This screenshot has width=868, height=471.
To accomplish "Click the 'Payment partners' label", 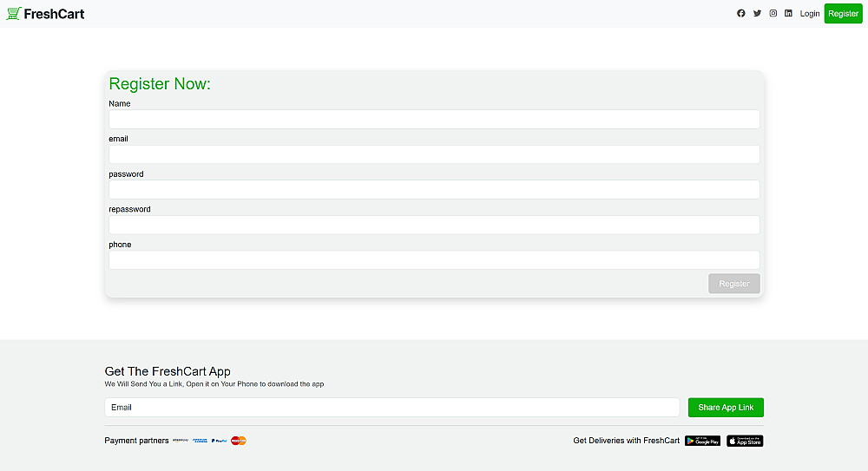I will click(136, 441).
